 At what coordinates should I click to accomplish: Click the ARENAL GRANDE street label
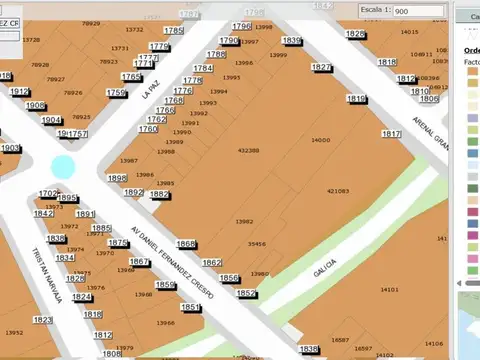tap(431, 133)
